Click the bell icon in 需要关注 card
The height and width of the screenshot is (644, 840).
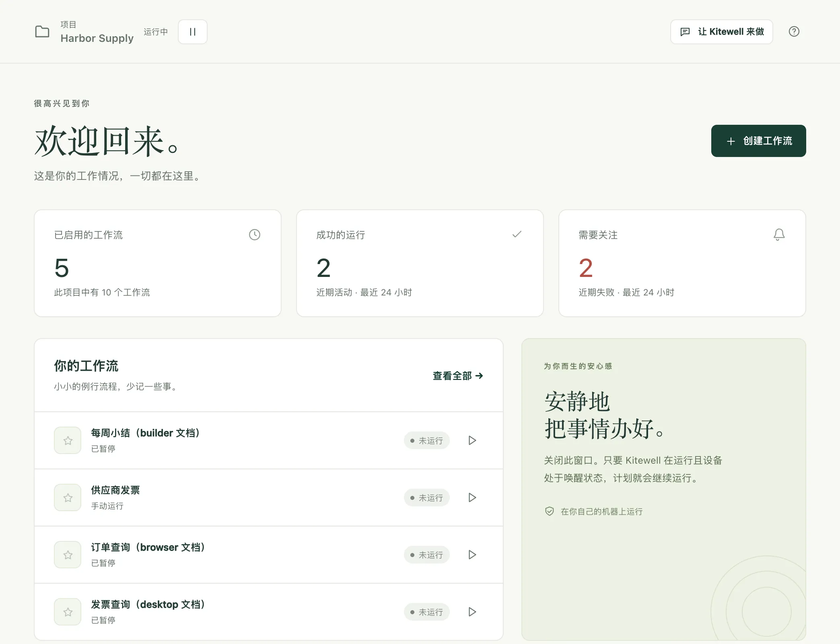(779, 235)
